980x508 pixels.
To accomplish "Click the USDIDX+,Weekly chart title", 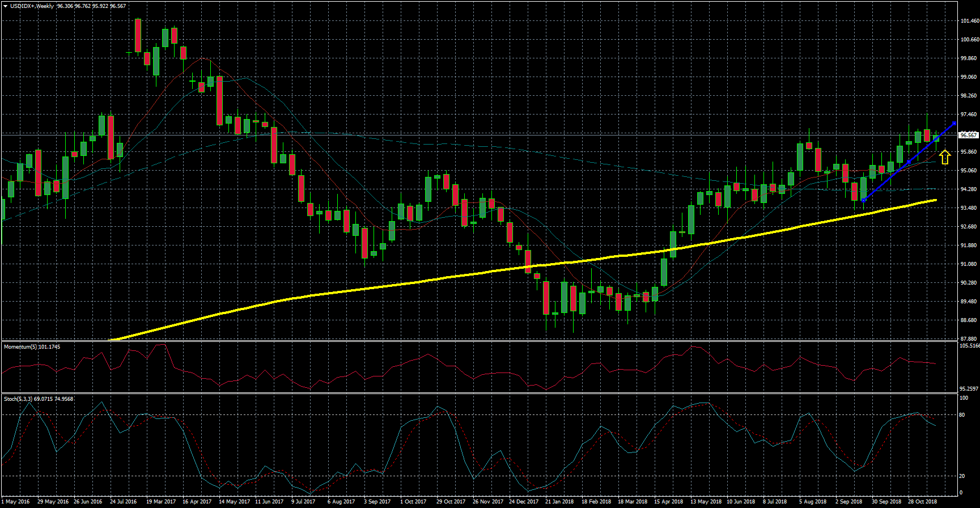I will click(32, 6).
